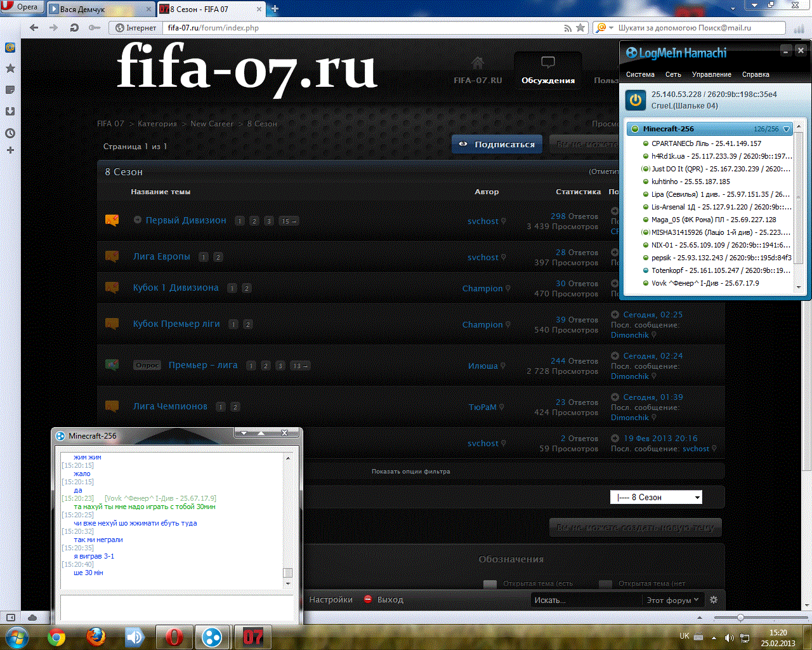This screenshot has width=812, height=650.
Task: Click the Hamachi peer list scrollbar
Action: [x=799, y=197]
